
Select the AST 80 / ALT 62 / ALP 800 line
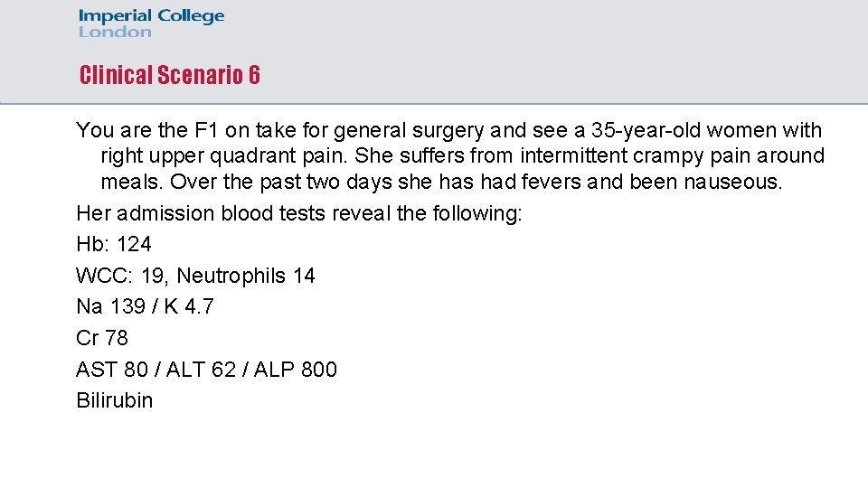click(206, 369)
